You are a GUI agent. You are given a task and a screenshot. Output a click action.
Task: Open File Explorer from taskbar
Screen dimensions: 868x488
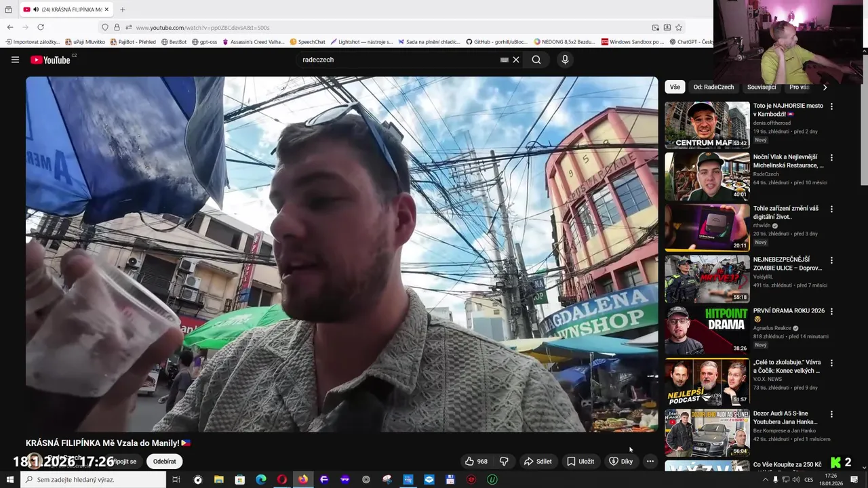pos(218,480)
